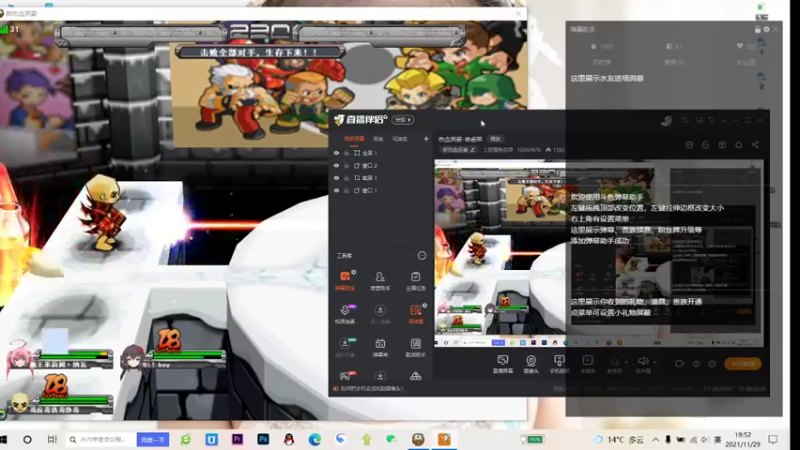
Task: Select the 窗口 1 source row
Action: (x=381, y=190)
